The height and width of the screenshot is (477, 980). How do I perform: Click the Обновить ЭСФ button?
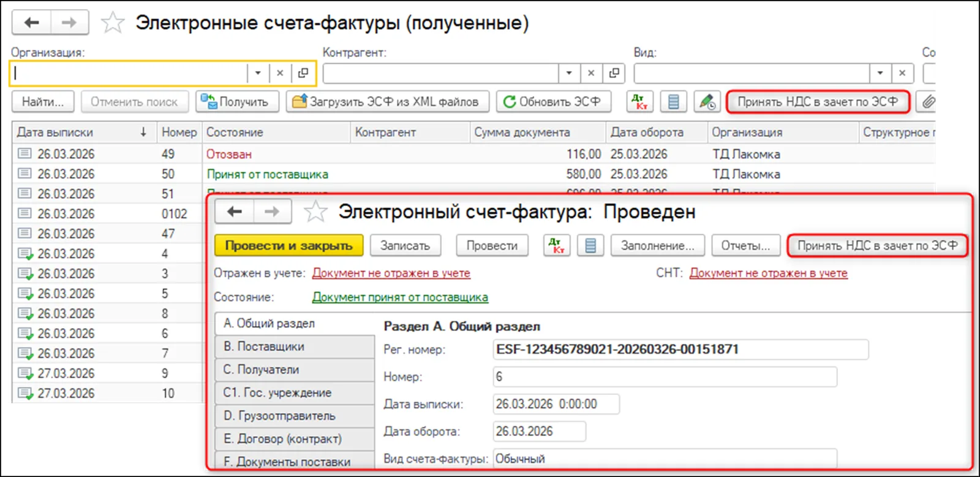click(x=554, y=102)
